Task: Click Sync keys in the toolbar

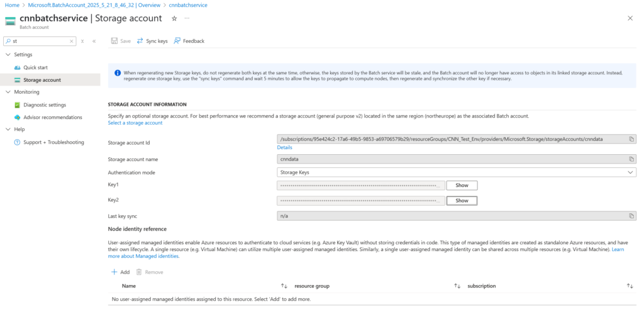Action: [152, 41]
